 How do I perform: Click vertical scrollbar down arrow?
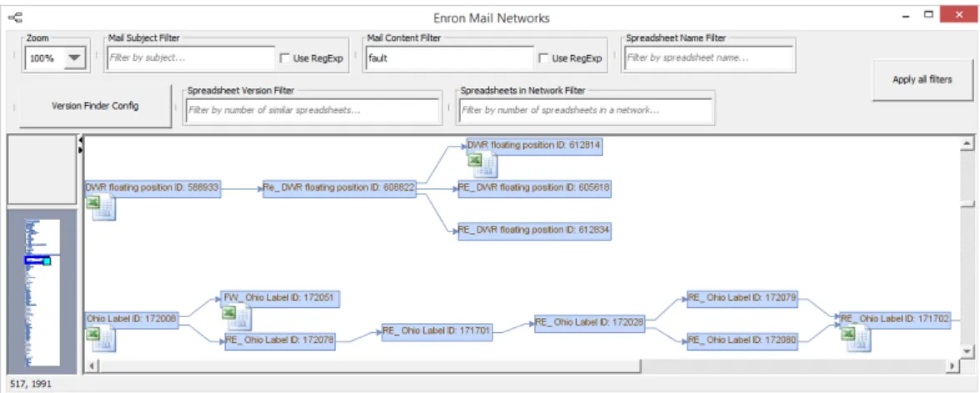pos(967,352)
